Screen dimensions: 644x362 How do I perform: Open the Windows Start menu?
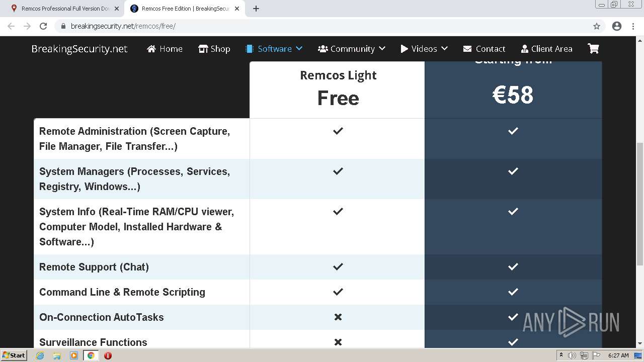[x=14, y=355]
